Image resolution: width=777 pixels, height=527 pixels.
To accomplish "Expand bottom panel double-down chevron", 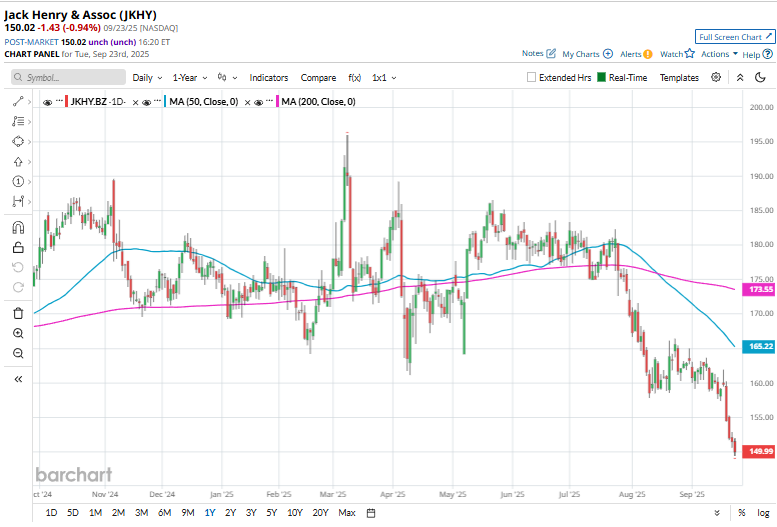I will click(x=717, y=513).
